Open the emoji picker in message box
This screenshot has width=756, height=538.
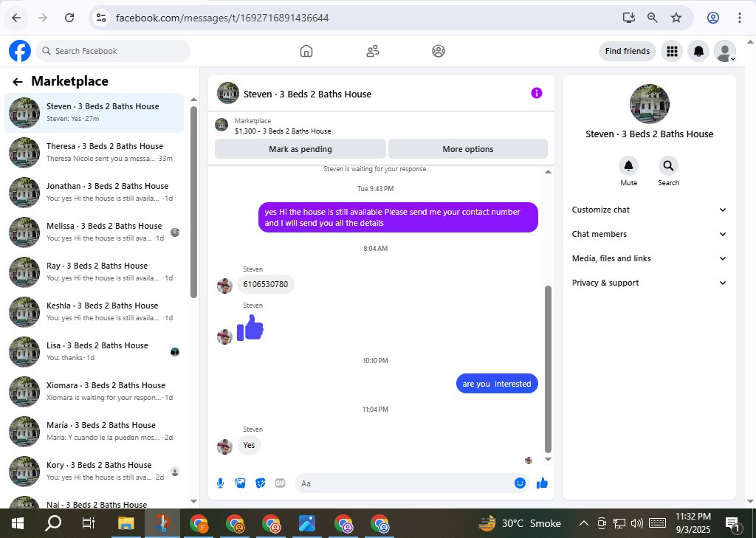(x=520, y=483)
